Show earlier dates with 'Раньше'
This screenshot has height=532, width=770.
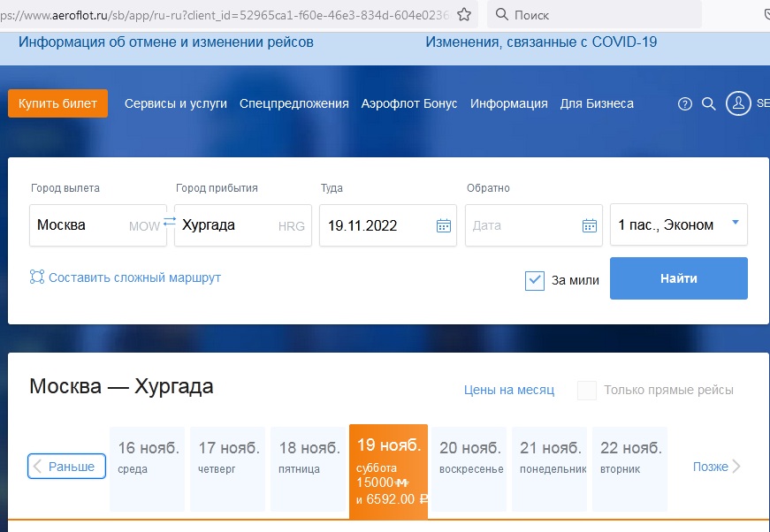coord(67,467)
